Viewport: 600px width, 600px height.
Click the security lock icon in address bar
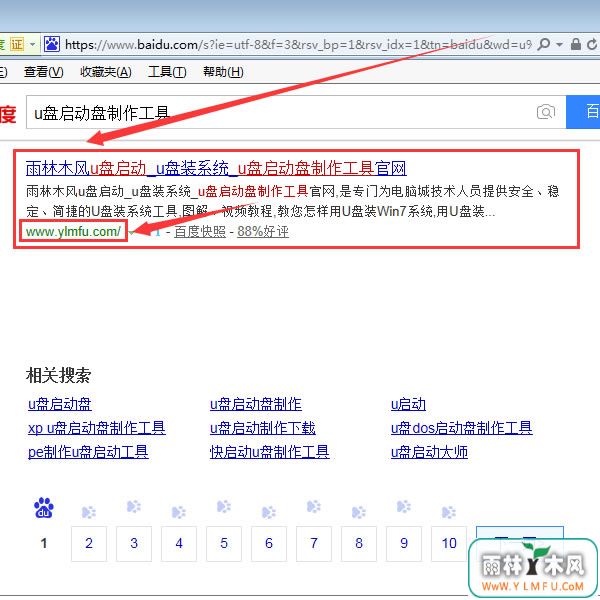pyautogui.click(x=576, y=44)
